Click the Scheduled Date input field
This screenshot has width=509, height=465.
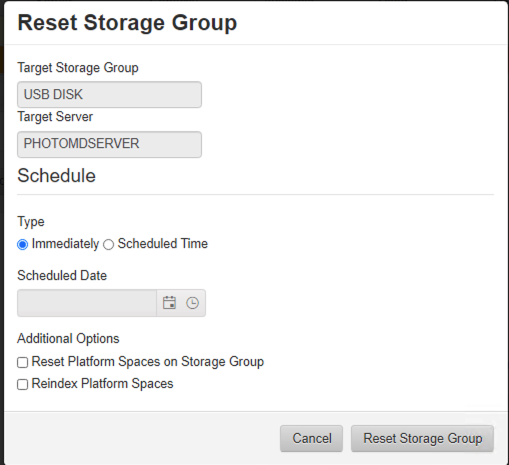click(x=87, y=303)
